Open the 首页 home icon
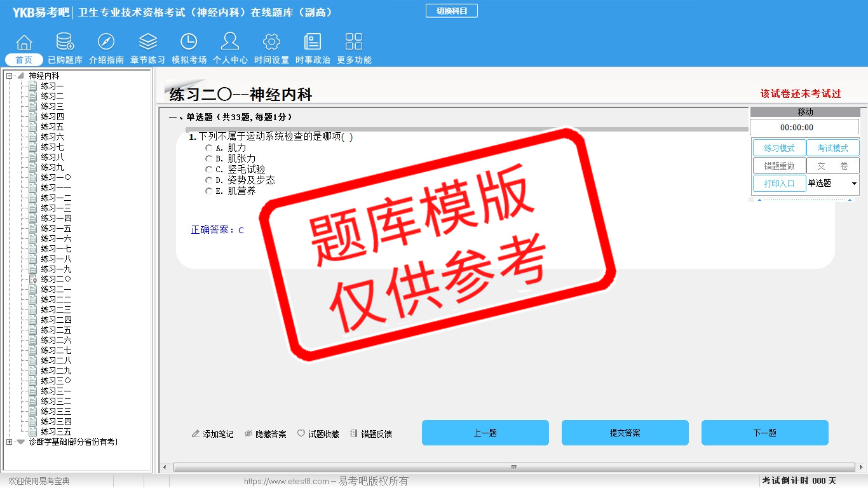This screenshot has height=488, width=868. click(x=24, y=42)
